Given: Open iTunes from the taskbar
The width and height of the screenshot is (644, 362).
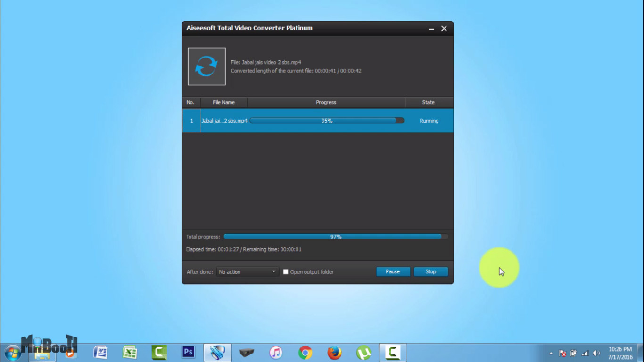Looking at the screenshot, I should pos(276,353).
